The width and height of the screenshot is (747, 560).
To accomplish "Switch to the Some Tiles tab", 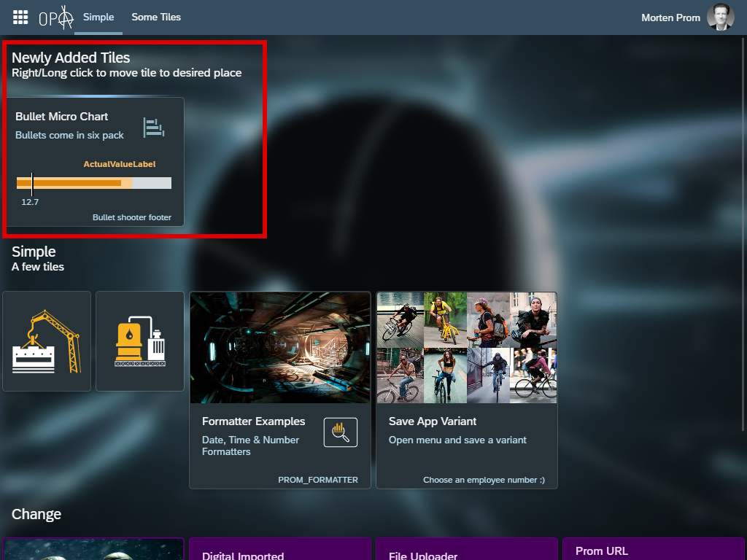I will [156, 17].
